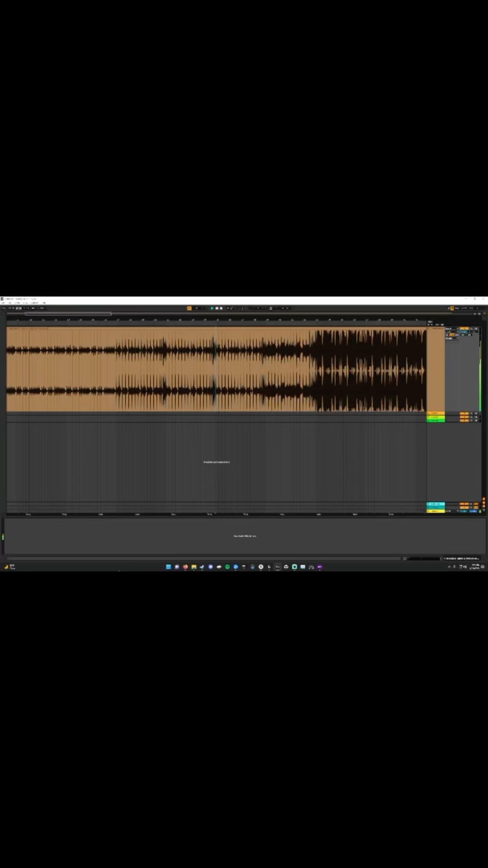Select the yellow Master track header
The image size is (488, 868).
click(436, 511)
